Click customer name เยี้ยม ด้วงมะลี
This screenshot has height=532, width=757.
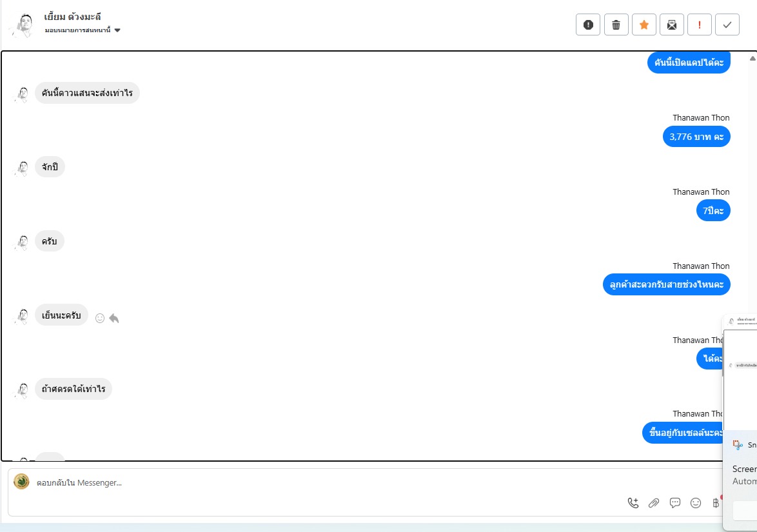(73, 17)
